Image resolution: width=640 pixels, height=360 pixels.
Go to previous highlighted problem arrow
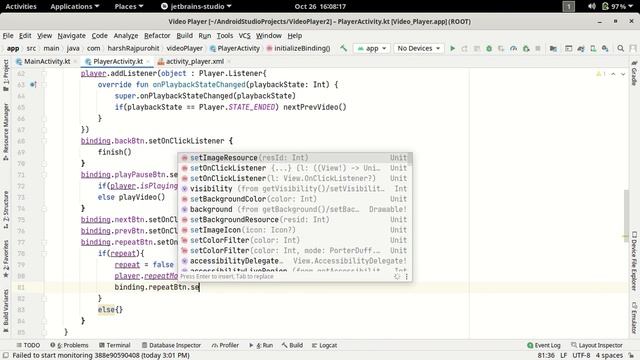click(x=613, y=74)
